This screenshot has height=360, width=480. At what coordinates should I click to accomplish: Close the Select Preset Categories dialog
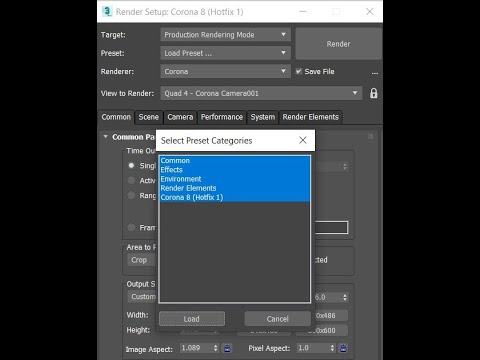click(303, 140)
